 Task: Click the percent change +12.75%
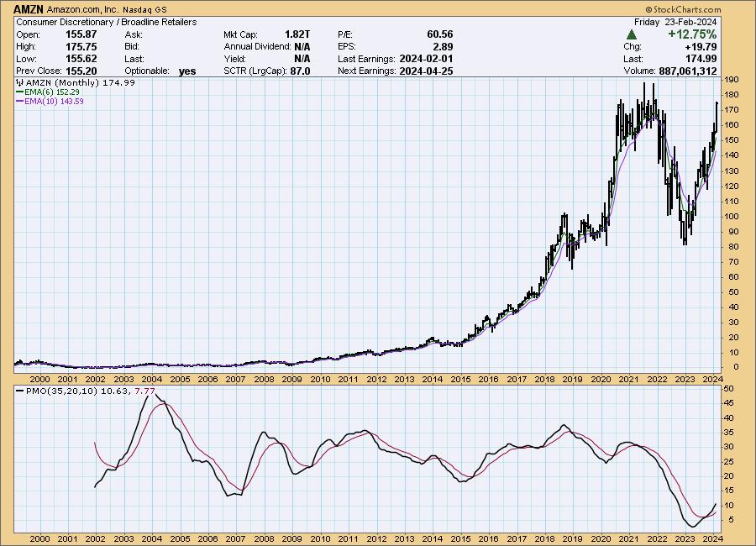pos(692,34)
